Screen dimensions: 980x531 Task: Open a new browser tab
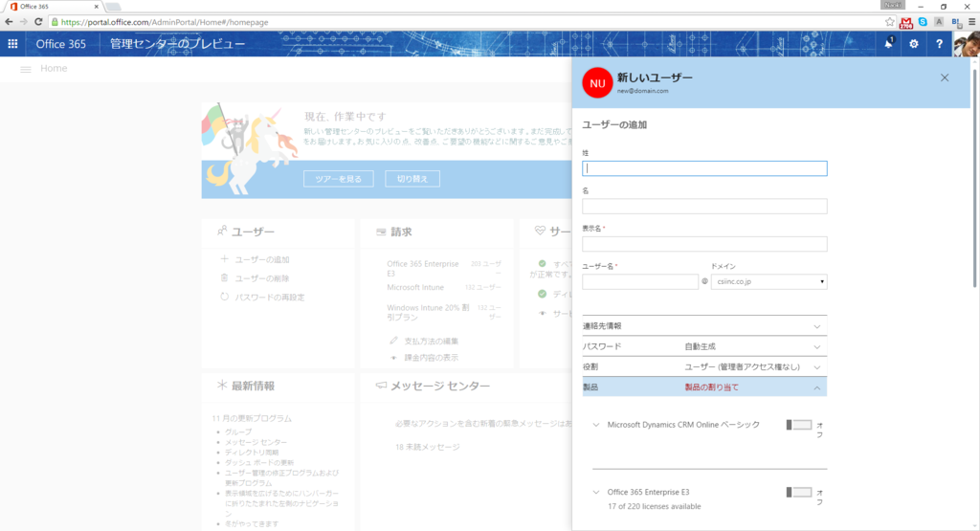pos(113,7)
